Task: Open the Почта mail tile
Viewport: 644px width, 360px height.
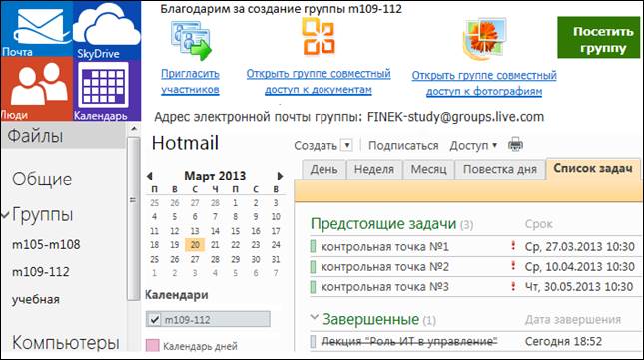Action: pyautogui.click(x=37, y=29)
